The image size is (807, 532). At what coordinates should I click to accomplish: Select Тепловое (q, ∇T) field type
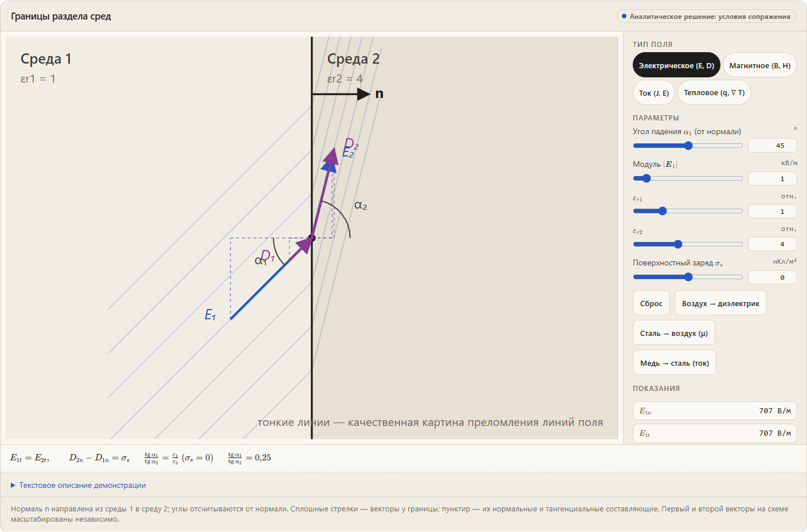(714, 93)
